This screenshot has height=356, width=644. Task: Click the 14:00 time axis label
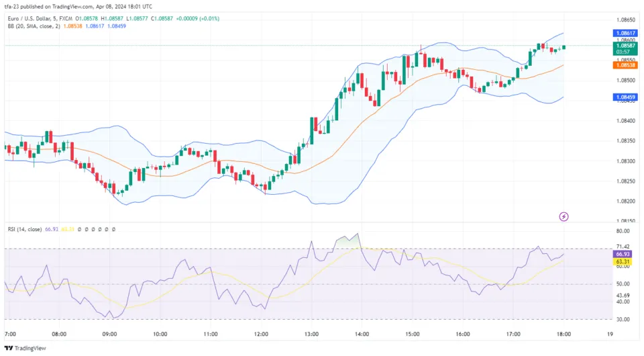[362, 334]
